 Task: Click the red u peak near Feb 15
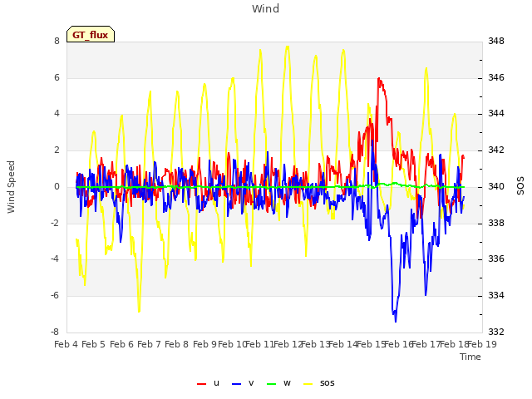pyautogui.click(x=379, y=79)
